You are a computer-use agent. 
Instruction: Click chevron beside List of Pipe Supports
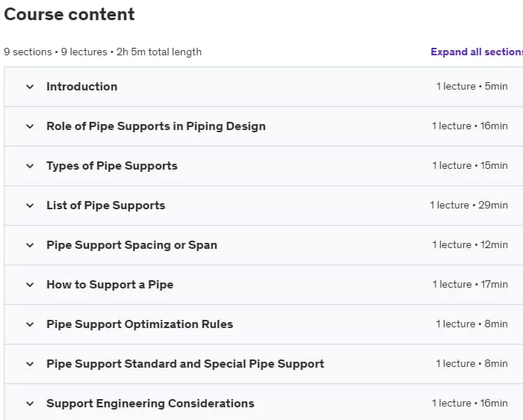[30, 206]
